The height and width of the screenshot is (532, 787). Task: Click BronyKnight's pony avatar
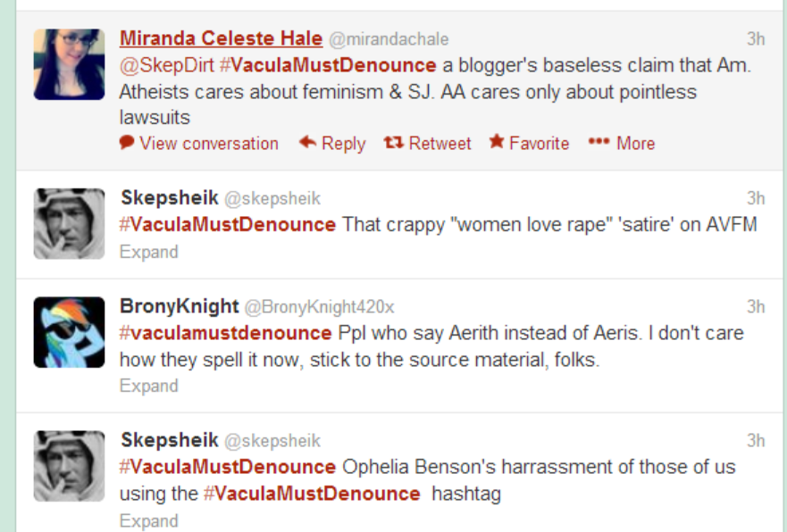coord(69,332)
